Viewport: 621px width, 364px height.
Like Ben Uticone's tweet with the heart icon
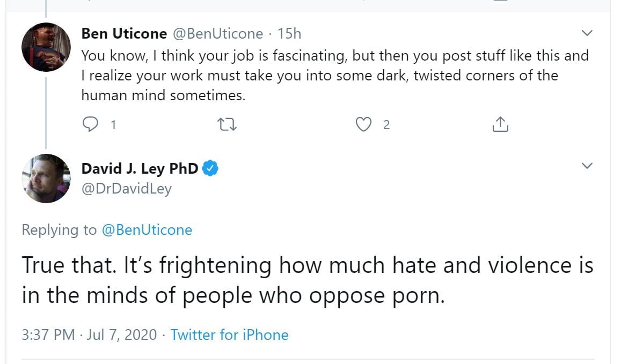[364, 125]
